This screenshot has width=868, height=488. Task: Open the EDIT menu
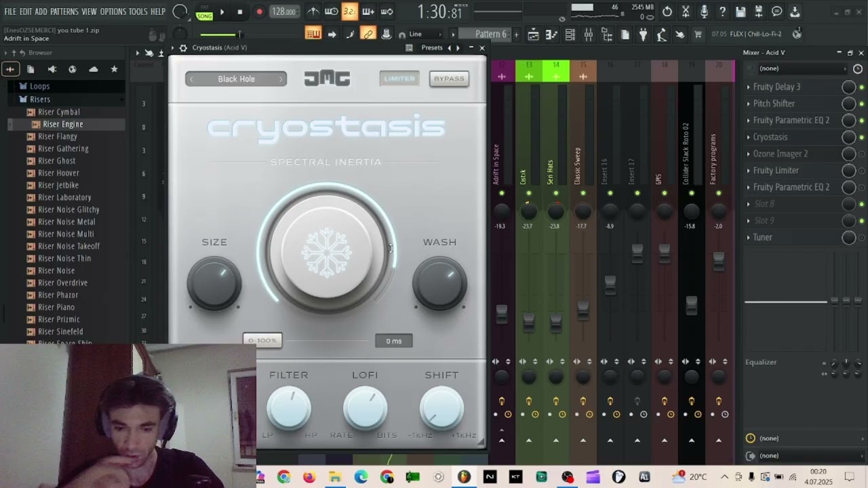click(26, 12)
